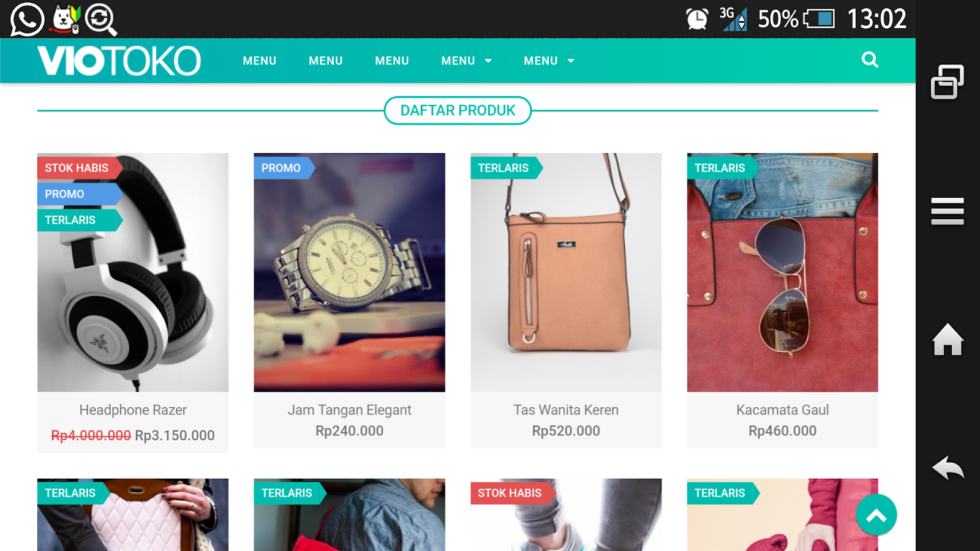This screenshot has height=551, width=980.
Task: Open the MENU item nearest the VIOTOKO logo
Action: click(260, 61)
